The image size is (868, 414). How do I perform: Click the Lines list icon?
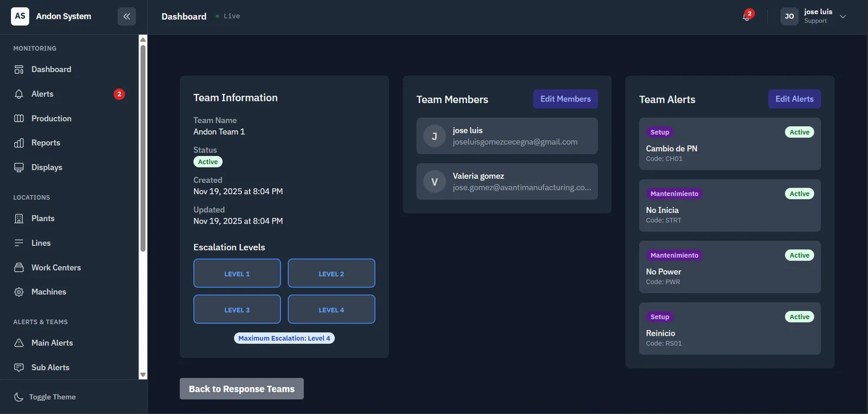click(x=19, y=243)
